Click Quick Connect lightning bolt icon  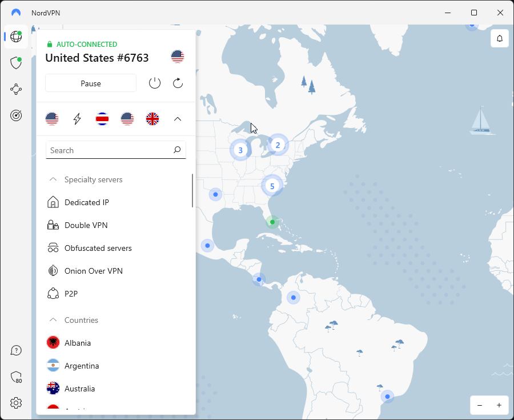(x=77, y=119)
